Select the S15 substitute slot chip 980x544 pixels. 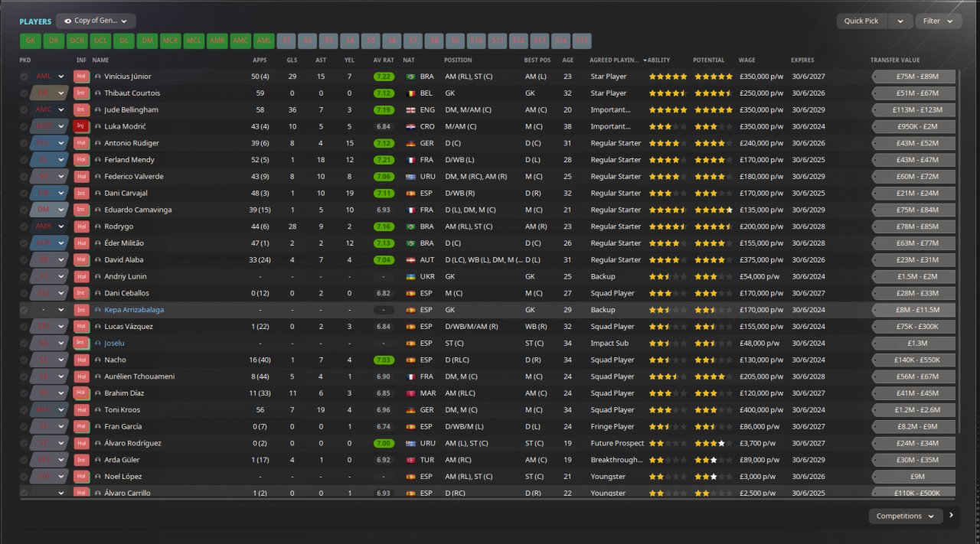coord(581,41)
